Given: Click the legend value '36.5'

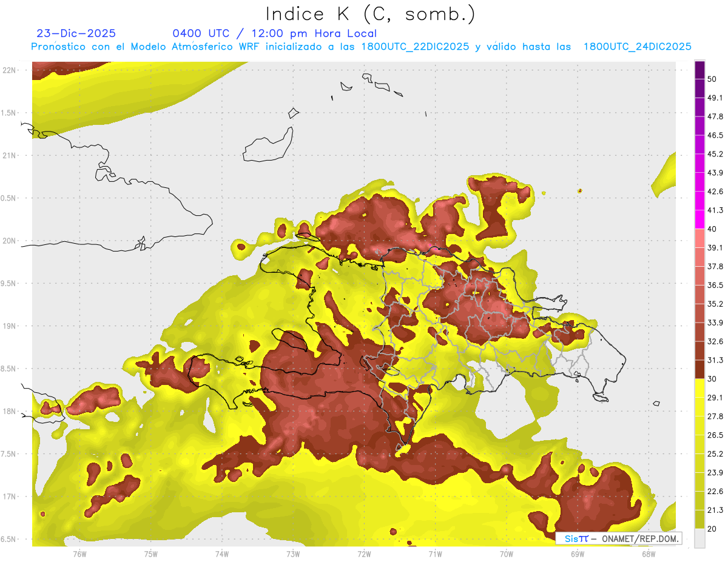Looking at the screenshot, I should click(x=715, y=285).
